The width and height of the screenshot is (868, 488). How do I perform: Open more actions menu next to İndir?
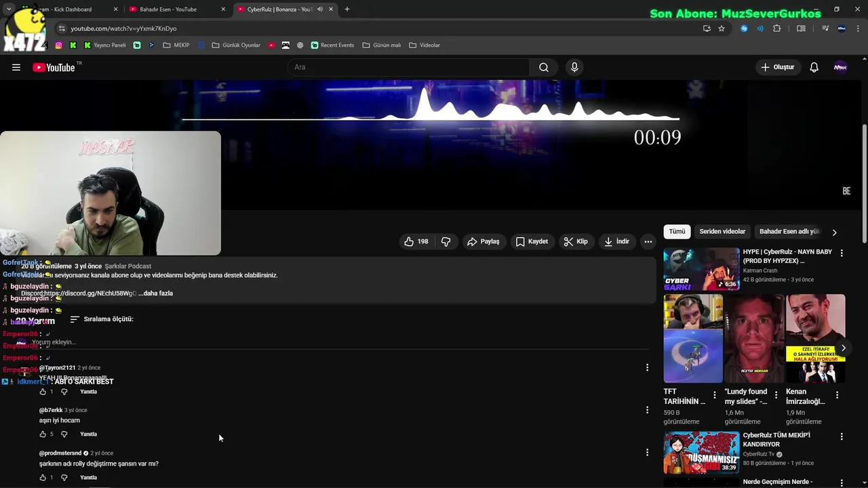[x=648, y=241]
